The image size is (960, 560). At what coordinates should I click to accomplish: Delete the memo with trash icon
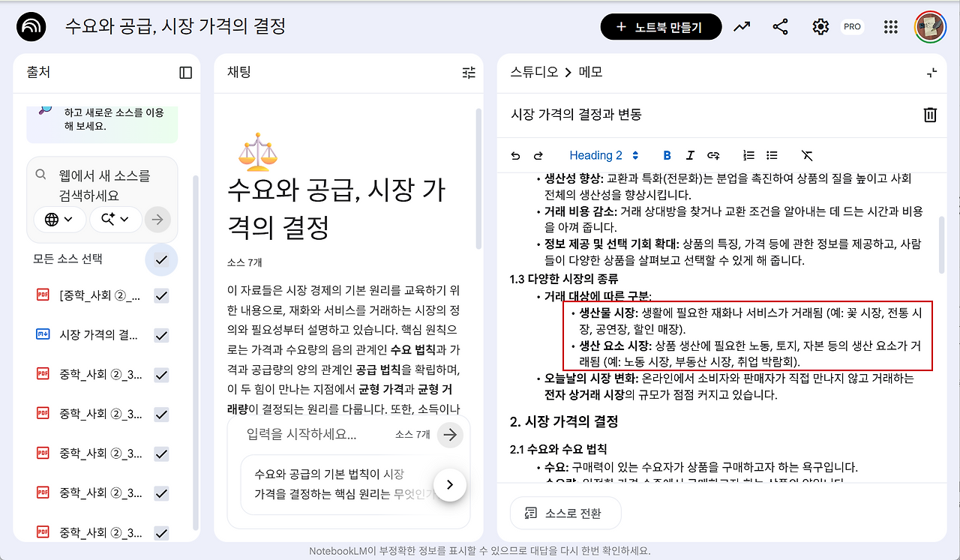(x=930, y=115)
